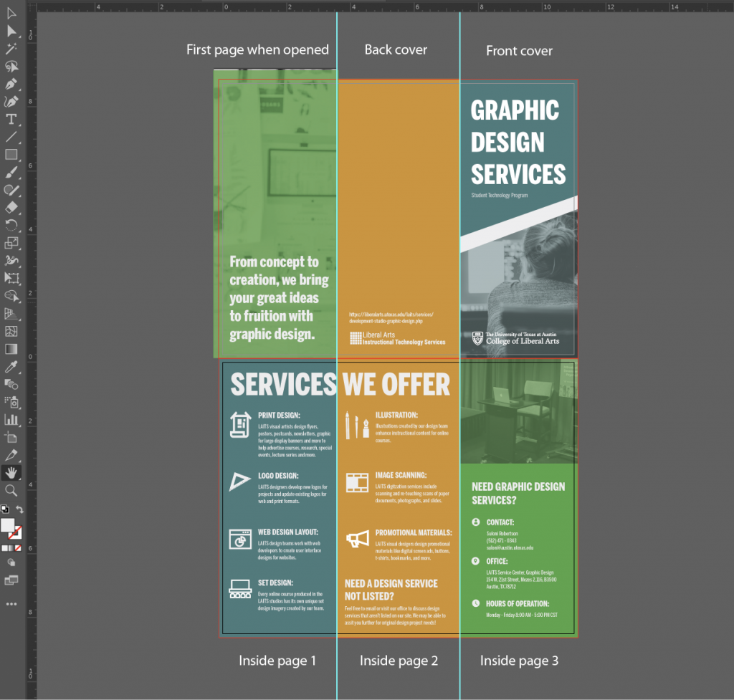Select the megaphone icon beside Promotional Materials
The image size is (734, 700).
357,540
